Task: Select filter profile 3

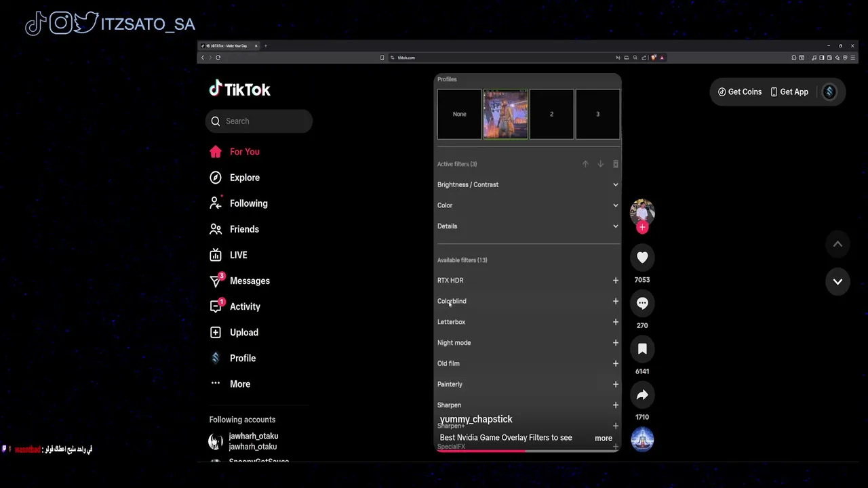Action: pos(597,114)
